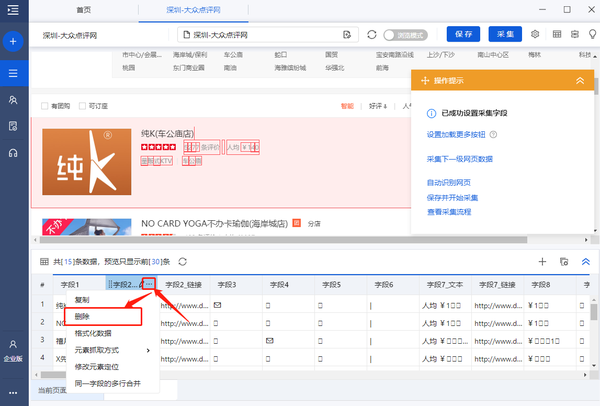The height and width of the screenshot is (406, 600).
Task: Click the web page horizontal scrollbar
Action: 283,240
